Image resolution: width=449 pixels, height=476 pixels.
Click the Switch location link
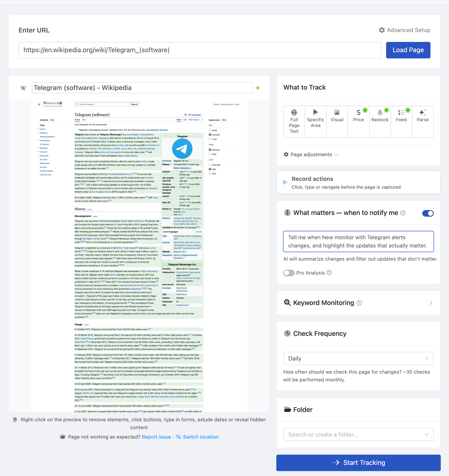click(201, 437)
